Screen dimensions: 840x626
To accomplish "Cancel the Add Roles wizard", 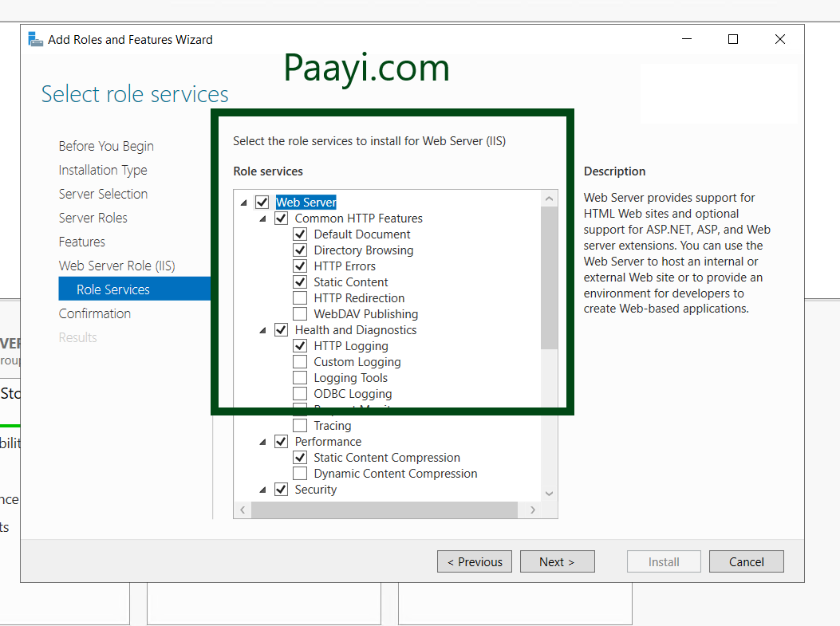I will [x=746, y=561].
